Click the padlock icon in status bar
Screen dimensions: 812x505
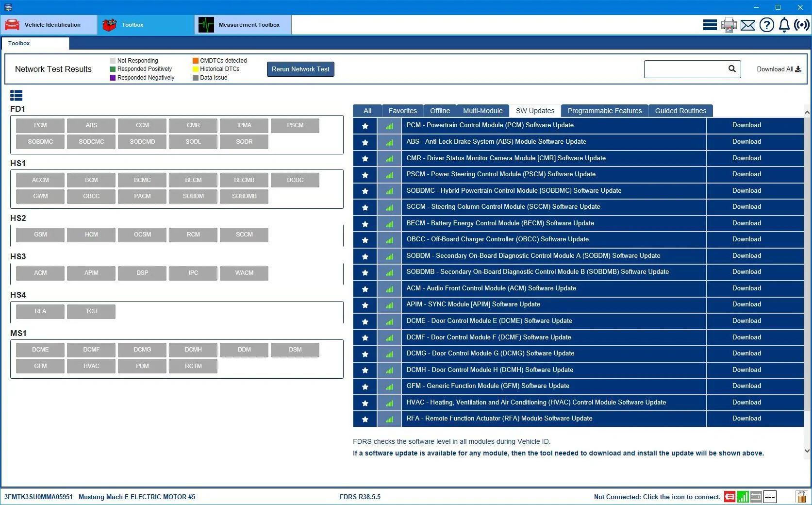(x=801, y=496)
